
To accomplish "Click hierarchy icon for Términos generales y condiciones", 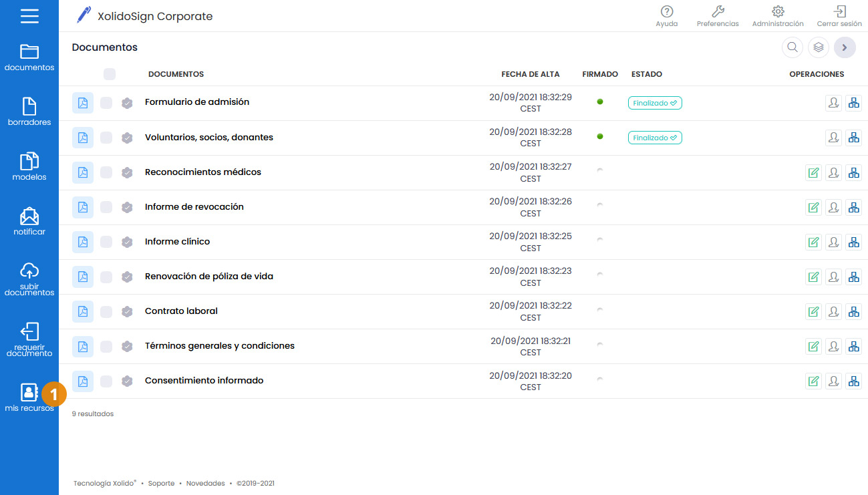I will click(853, 346).
